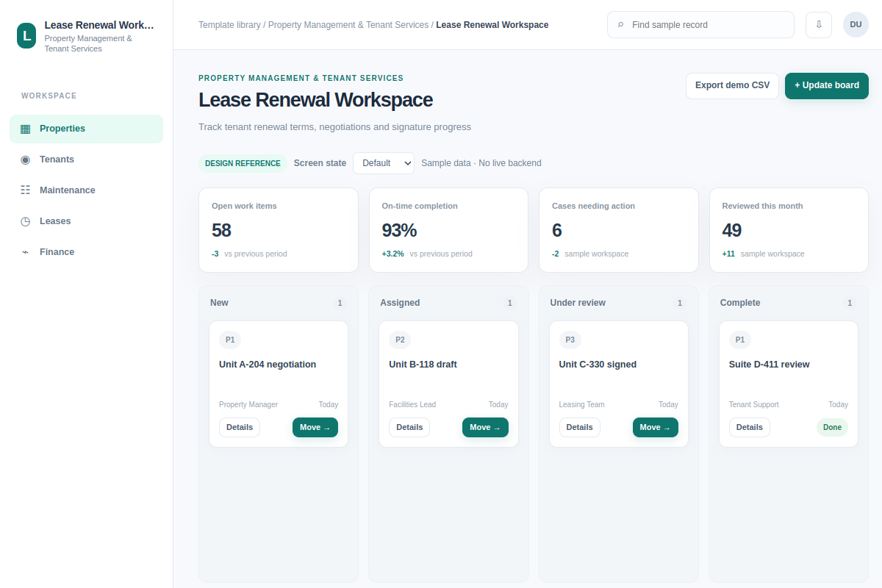
Task: Click count badge in New column header
Action: point(340,303)
